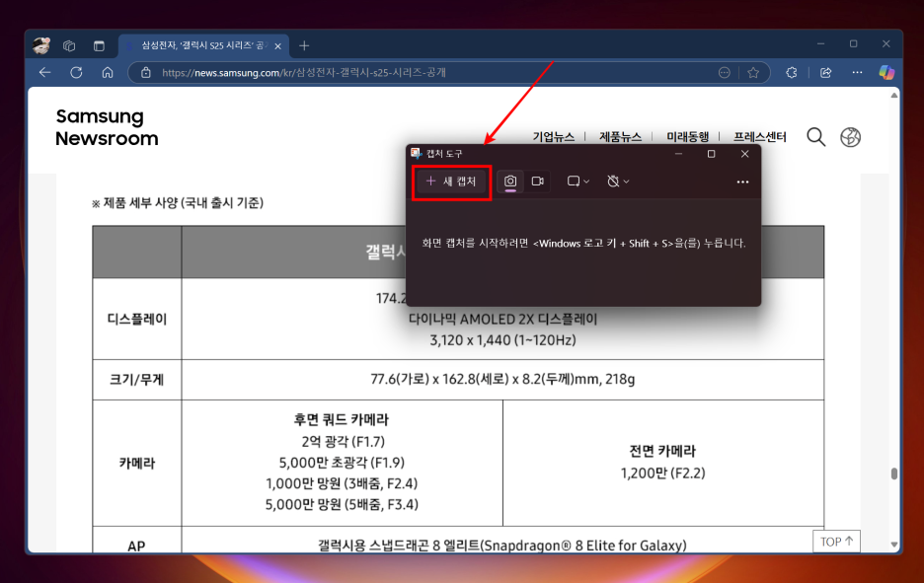The image size is (924, 583).
Task: Go to Edge home page
Action: pos(108,72)
